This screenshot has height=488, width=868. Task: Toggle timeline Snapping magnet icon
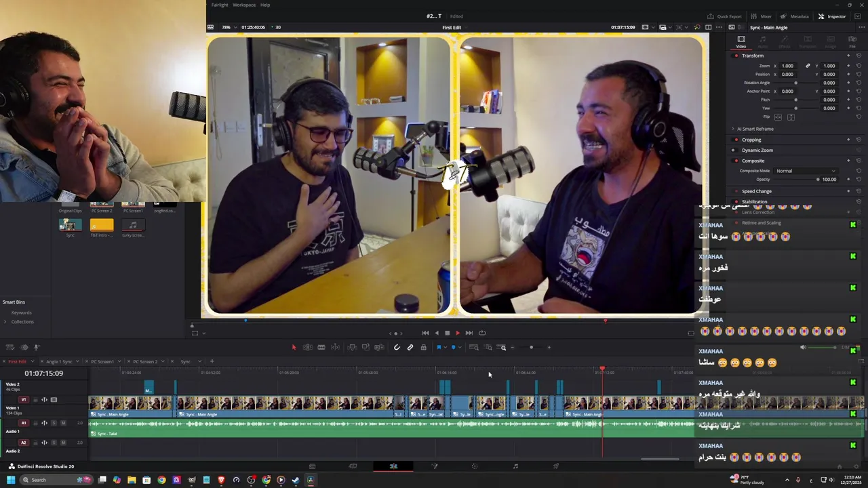click(397, 347)
